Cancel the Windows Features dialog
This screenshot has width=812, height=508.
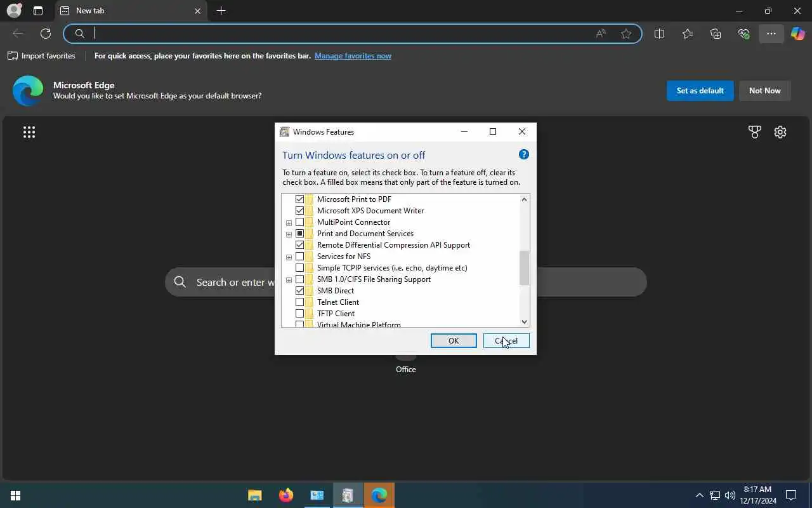tap(506, 341)
